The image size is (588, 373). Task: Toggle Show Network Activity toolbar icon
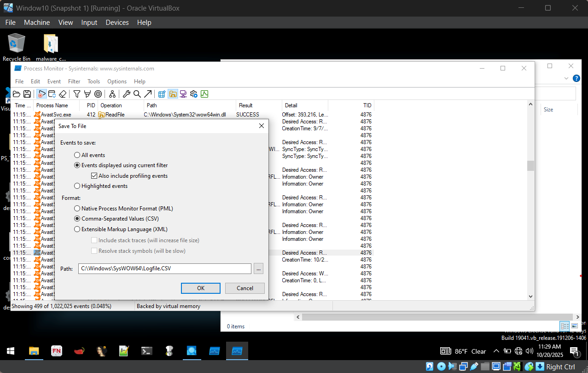pyautogui.click(x=183, y=94)
